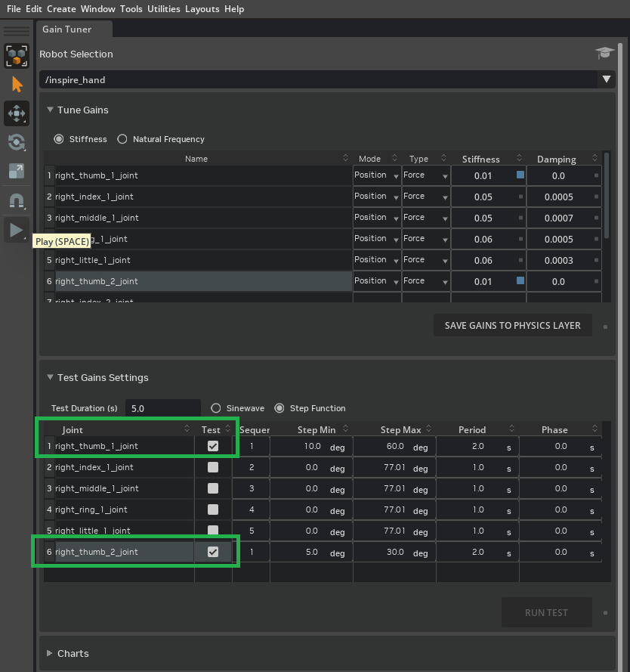Open the Gain Tuner tutorial via graduation cap

coord(604,54)
